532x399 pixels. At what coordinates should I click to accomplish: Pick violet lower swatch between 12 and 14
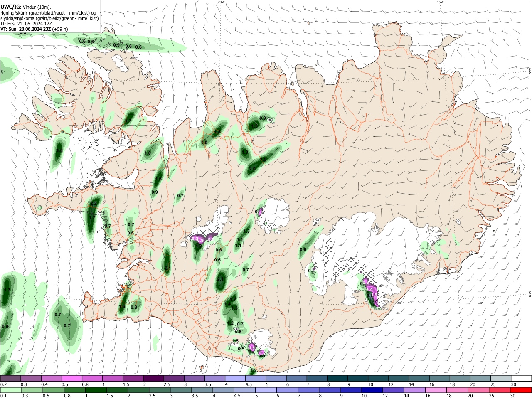tap(393, 390)
